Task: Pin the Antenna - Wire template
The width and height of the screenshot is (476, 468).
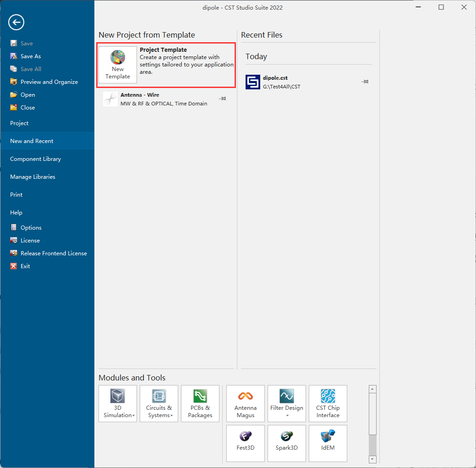Action: click(223, 99)
